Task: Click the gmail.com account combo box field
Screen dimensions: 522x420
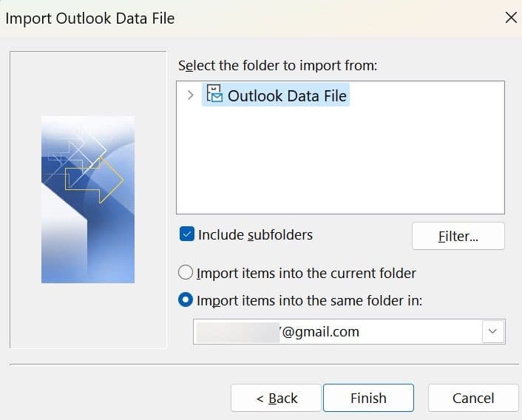Action: [x=336, y=332]
